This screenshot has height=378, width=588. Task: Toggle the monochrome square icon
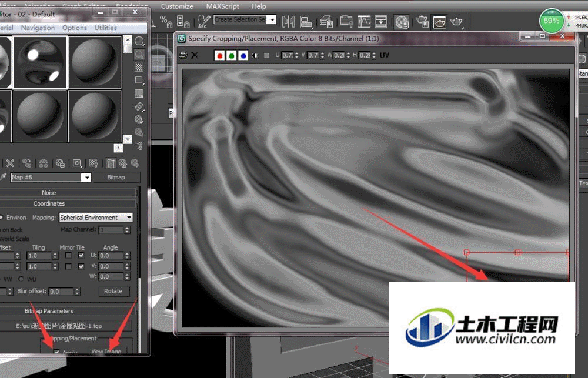(x=266, y=55)
